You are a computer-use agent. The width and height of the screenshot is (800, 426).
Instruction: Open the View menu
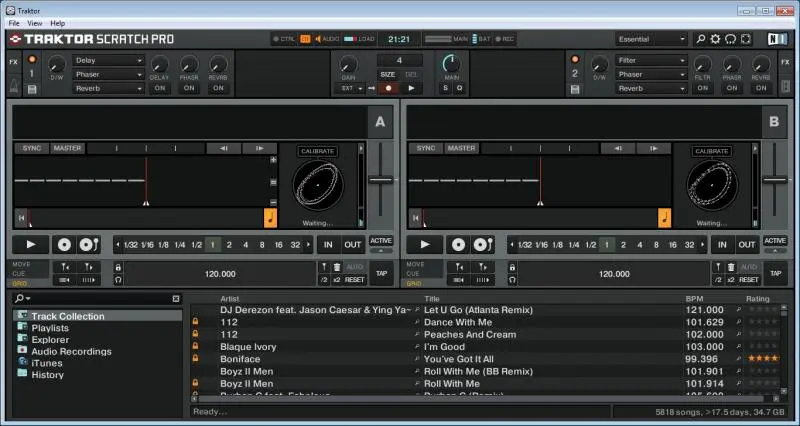pyautogui.click(x=35, y=22)
